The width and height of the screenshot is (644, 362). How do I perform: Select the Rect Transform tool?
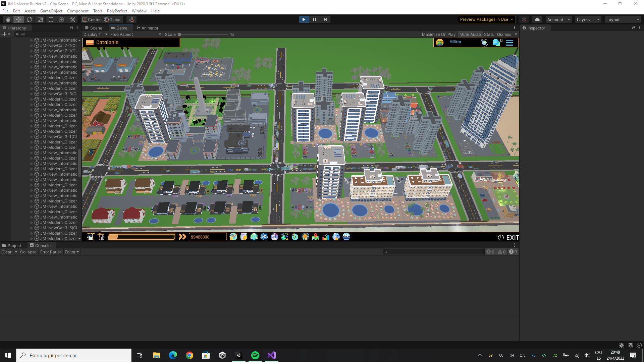pyautogui.click(x=51, y=19)
